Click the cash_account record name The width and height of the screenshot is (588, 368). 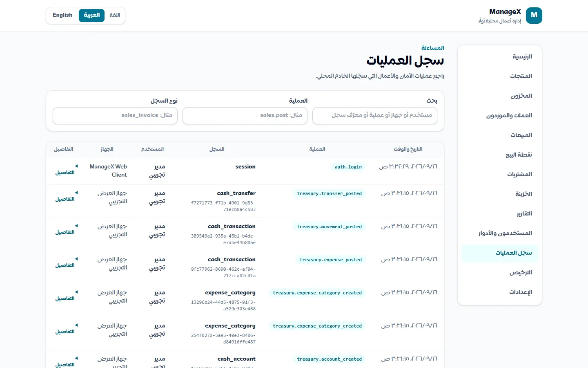tap(237, 359)
